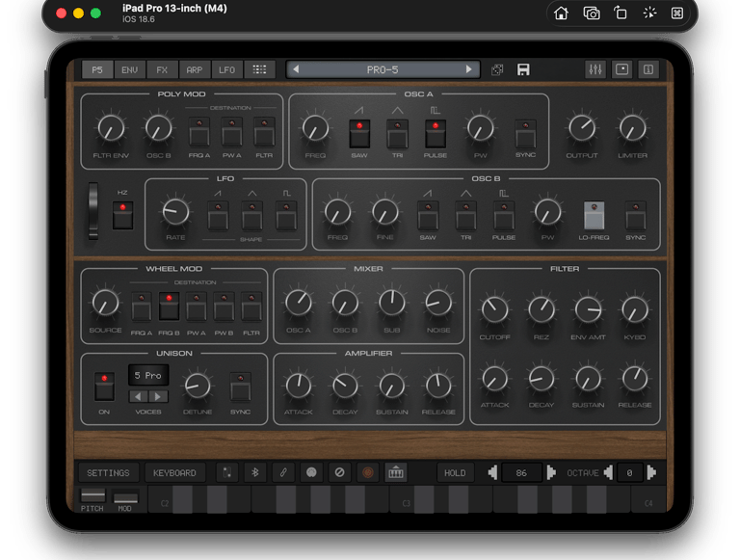Click the link icon in bottom toolbar
The width and height of the screenshot is (740, 560).
click(283, 472)
